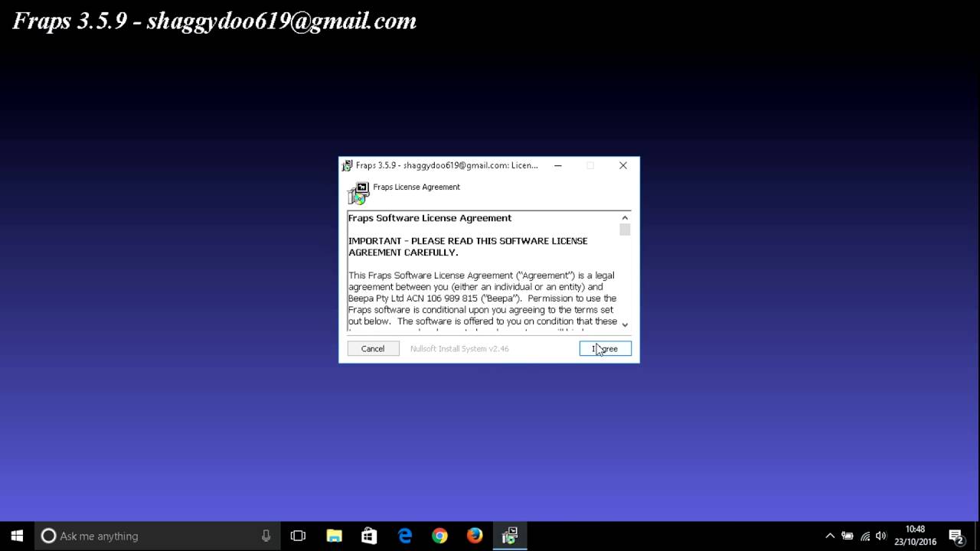Open the Wi-Fi network tray icon
Screen dimensions: 980x551
865,536
